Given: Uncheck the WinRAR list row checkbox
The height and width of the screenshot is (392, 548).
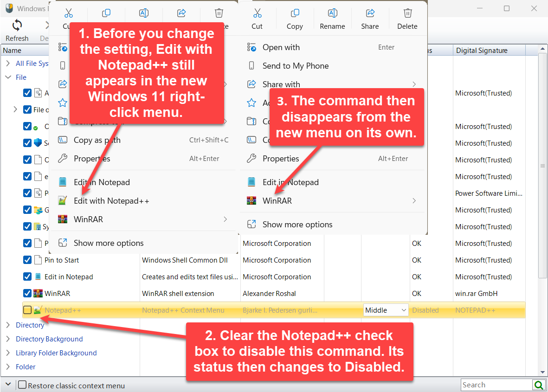Looking at the screenshot, I should tap(27, 294).
